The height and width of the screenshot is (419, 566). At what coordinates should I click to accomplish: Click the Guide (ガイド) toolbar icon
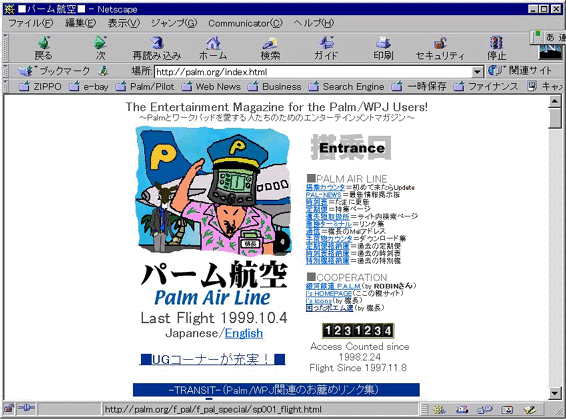coord(326,48)
